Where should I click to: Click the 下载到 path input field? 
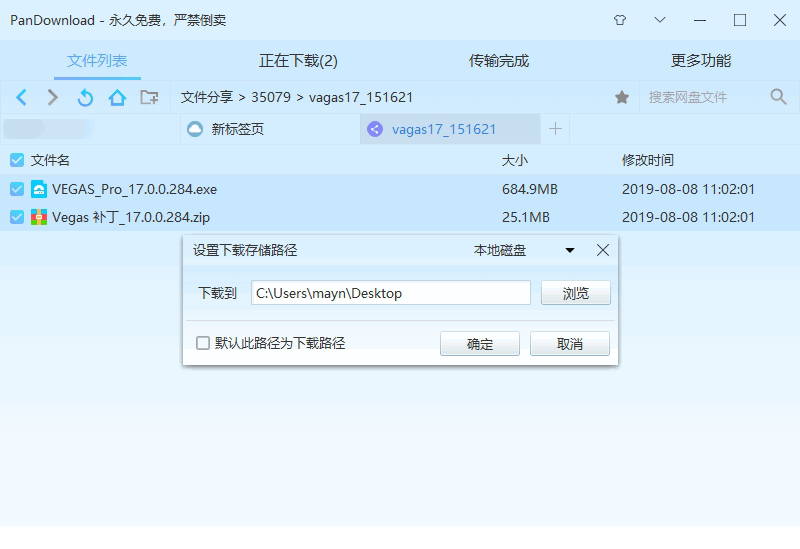(x=391, y=293)
